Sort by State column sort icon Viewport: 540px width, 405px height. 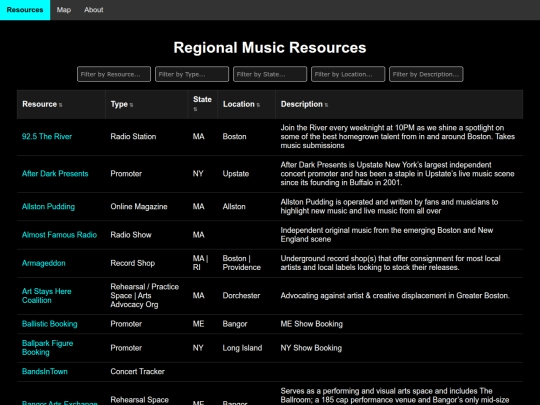(195, 109)
